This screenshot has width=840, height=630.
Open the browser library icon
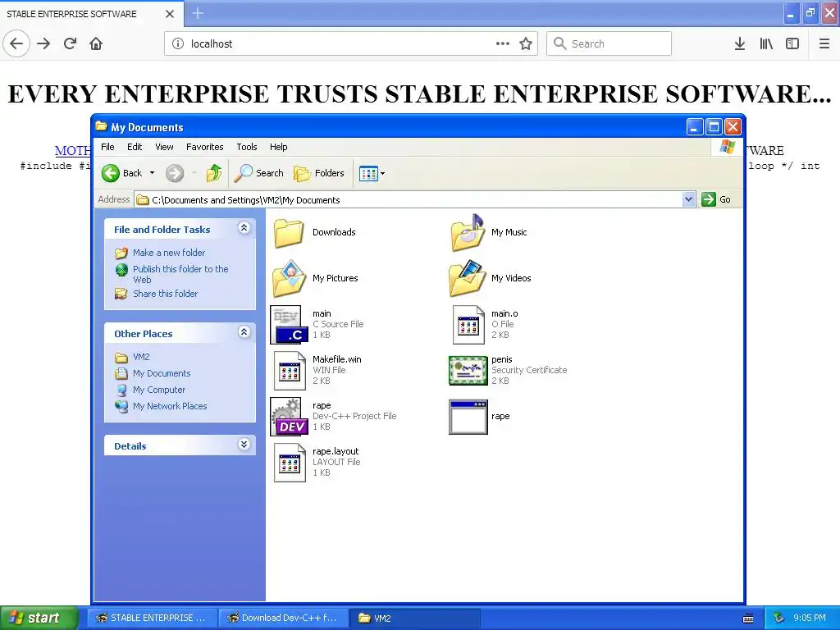click(766, 43)
